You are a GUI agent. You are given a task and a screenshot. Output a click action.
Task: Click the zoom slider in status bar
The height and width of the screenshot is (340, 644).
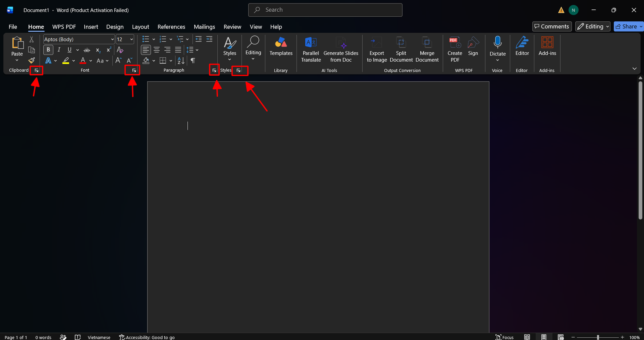click(x=598, y=337)
